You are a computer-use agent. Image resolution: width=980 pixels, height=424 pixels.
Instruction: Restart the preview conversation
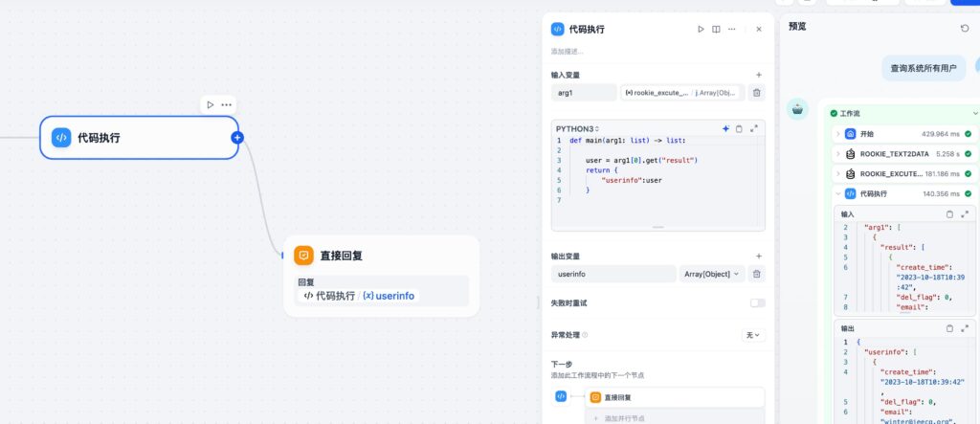coord(965,28)
